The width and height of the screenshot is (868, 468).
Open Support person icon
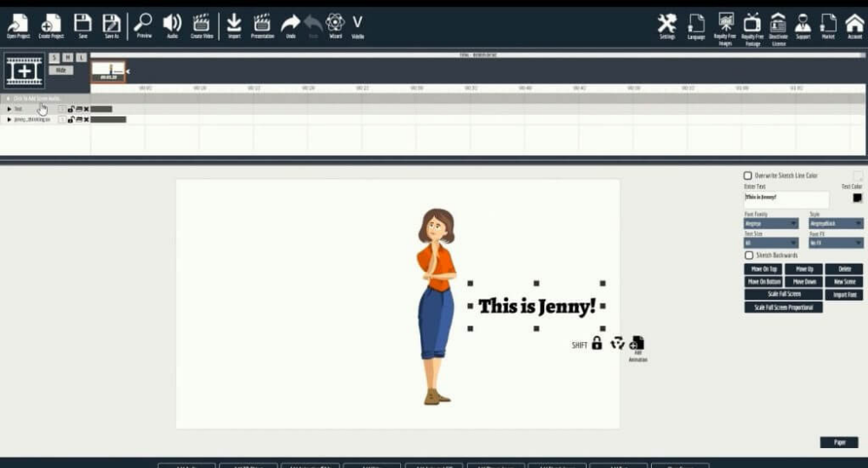click(803, 27)
